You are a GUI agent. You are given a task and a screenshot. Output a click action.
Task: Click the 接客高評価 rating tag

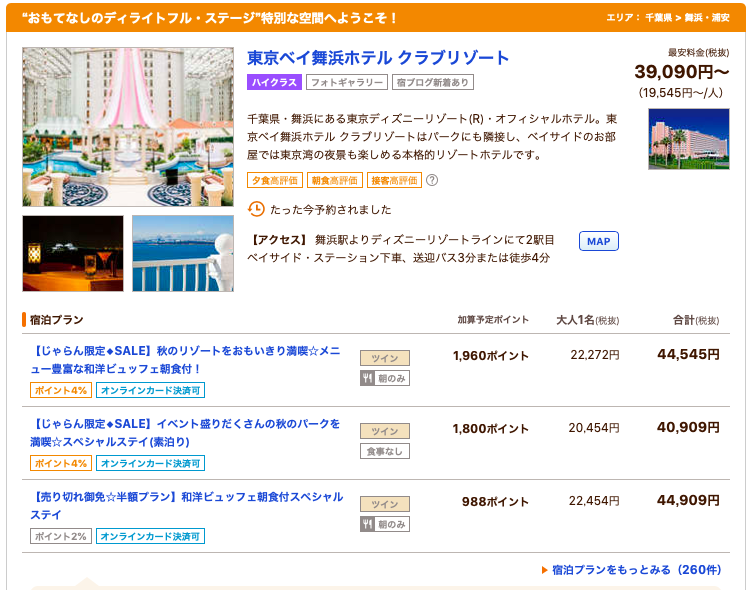click(394, 180)
